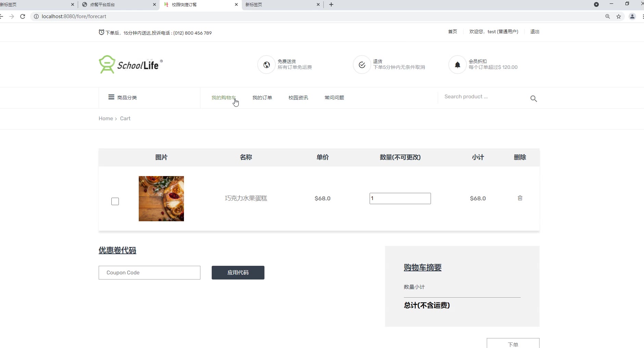Click the chocolate fruit cake thumbnail
The width and height of the screenshot is (644, 348).
coord(161,199)
